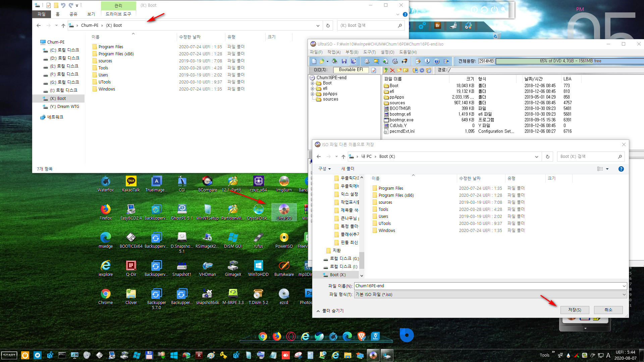This screenshot has width=644, height=362.
Task: Expand the efi folder in UltraISO tree
Action: click(312, 88)
